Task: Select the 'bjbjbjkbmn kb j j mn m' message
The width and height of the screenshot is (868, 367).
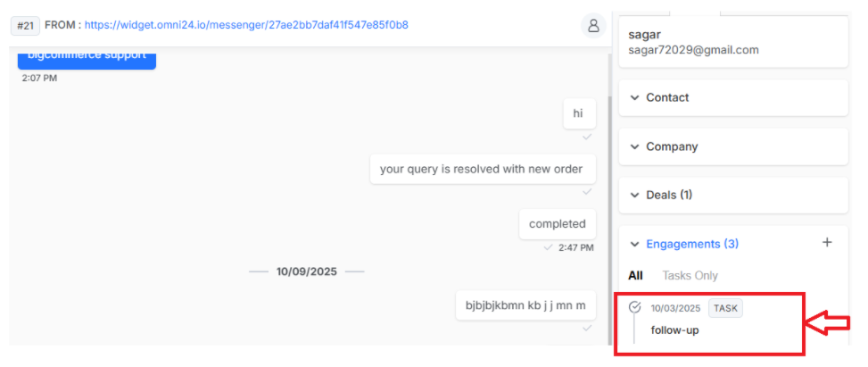Action: point(525,304)
